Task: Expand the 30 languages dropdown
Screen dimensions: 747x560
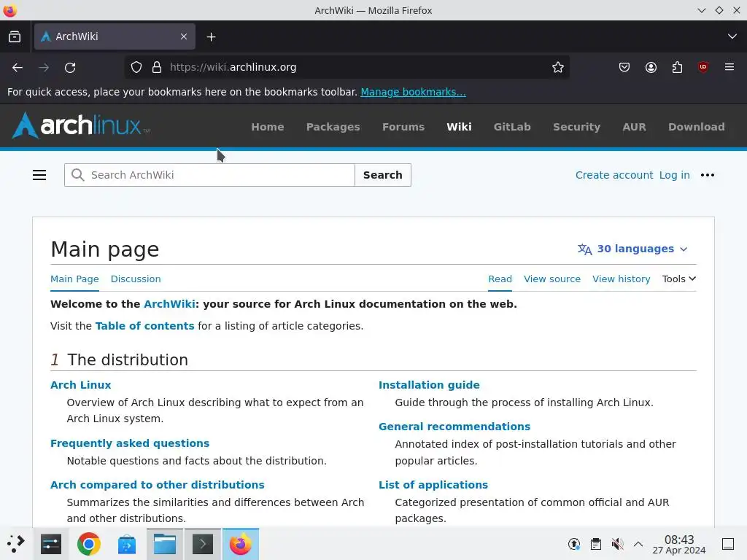Action: (632, 249)
